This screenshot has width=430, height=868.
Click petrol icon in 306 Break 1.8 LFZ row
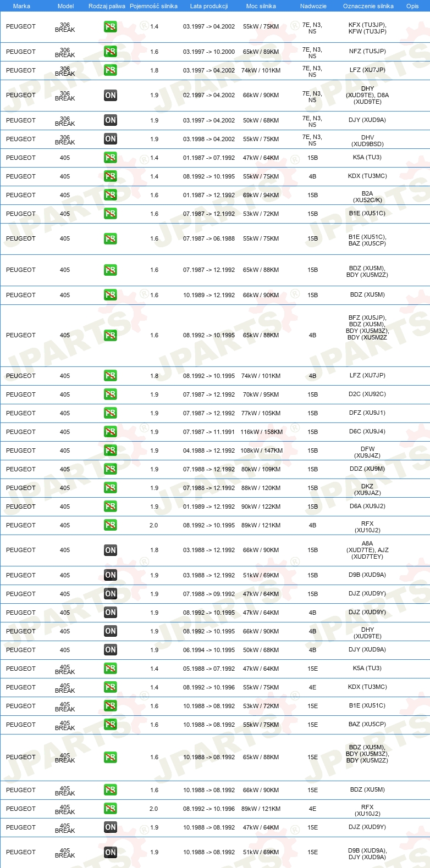[111, 70]
